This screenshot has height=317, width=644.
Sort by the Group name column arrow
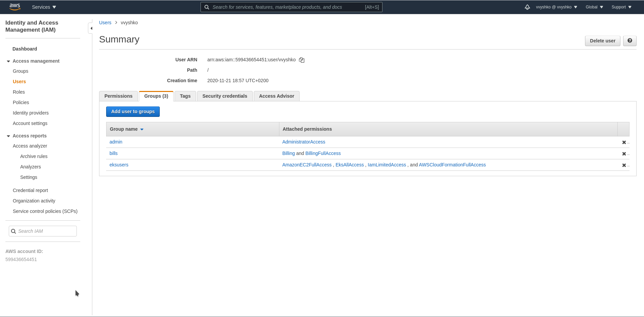(142, 129)
